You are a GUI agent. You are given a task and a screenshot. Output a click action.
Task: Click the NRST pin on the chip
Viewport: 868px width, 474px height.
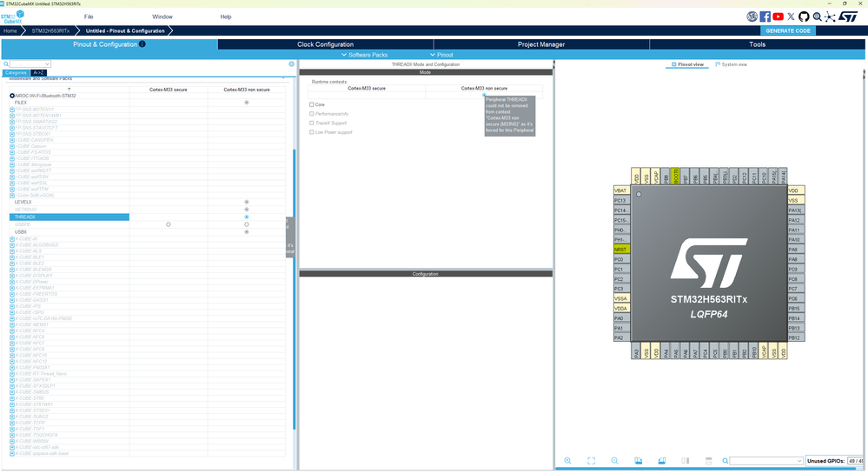coord(621,250)
